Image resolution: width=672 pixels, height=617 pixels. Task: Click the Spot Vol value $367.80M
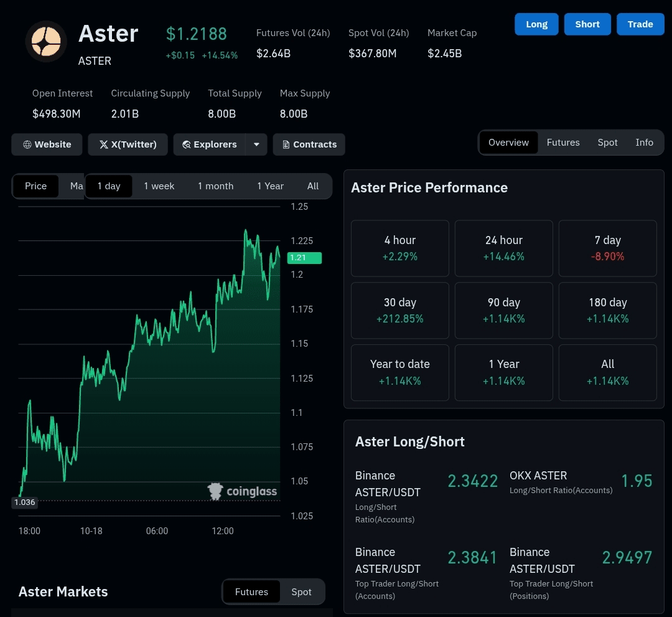click(373, 53)
